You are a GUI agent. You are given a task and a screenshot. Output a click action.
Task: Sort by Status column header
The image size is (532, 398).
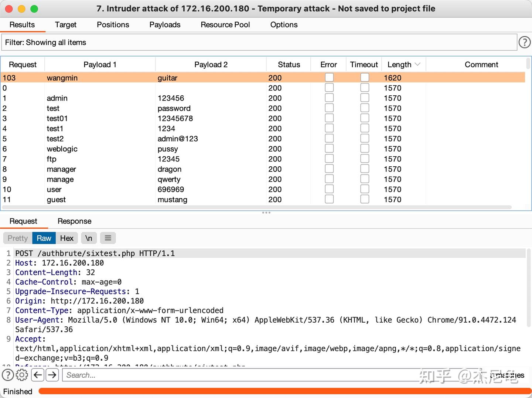[289, 64]
